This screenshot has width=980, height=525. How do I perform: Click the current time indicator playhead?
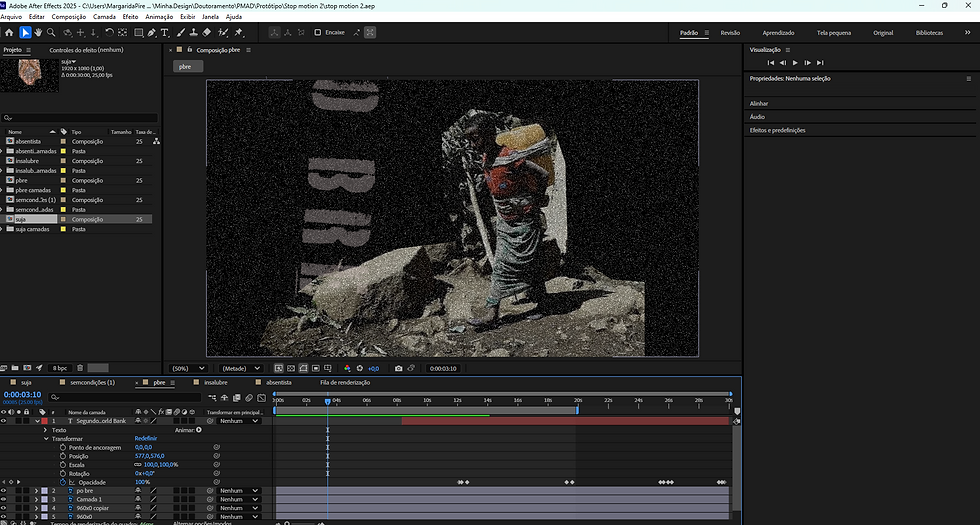click(327, 401)
